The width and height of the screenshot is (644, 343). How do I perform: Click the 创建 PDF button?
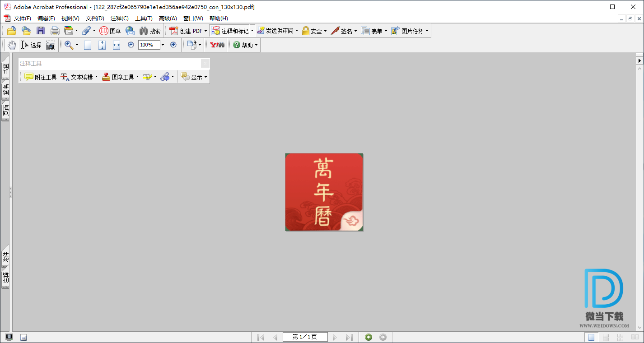coord(188,31)
